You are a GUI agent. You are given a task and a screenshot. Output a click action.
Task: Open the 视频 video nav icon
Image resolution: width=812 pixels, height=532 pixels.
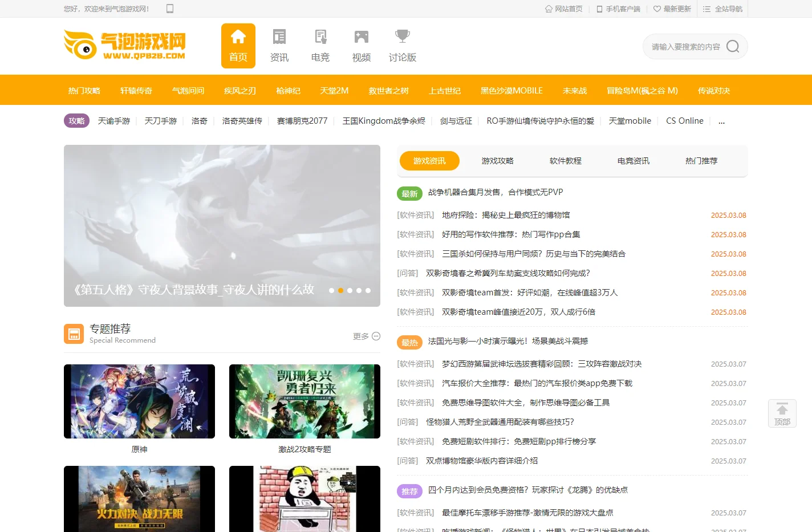(x=362, y=46)
